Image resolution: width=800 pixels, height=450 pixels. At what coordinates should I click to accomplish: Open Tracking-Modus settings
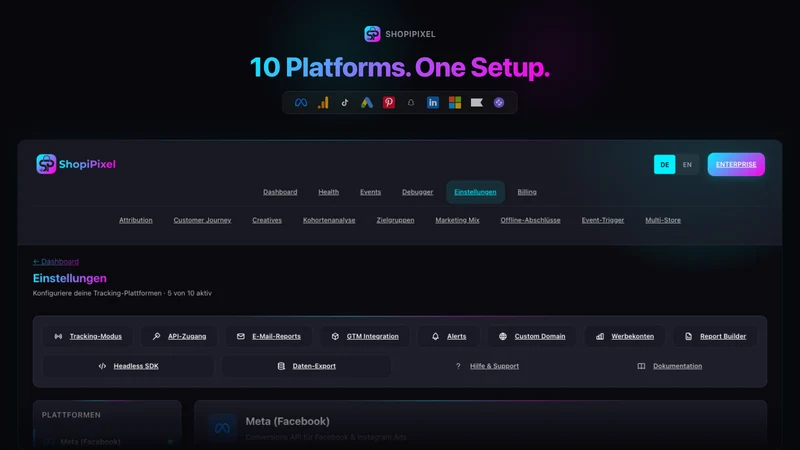pos(88,336)
